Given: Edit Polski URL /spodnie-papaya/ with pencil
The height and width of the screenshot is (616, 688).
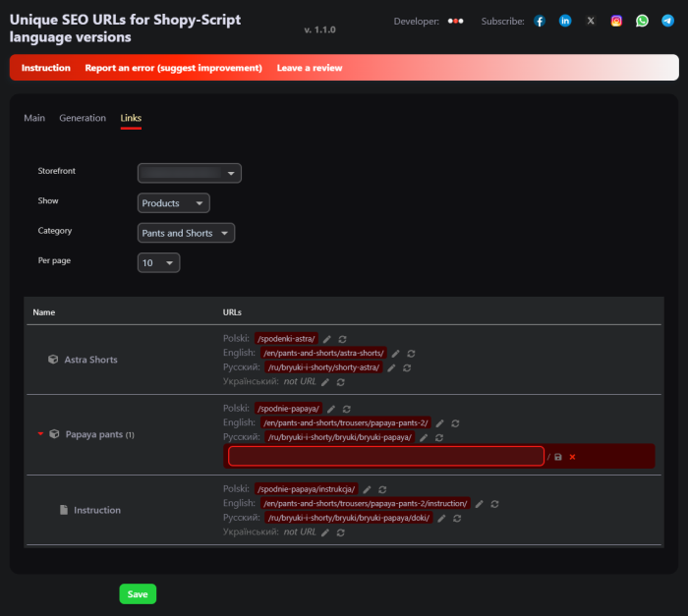Looking at the screenshot, I should (331, 409).
